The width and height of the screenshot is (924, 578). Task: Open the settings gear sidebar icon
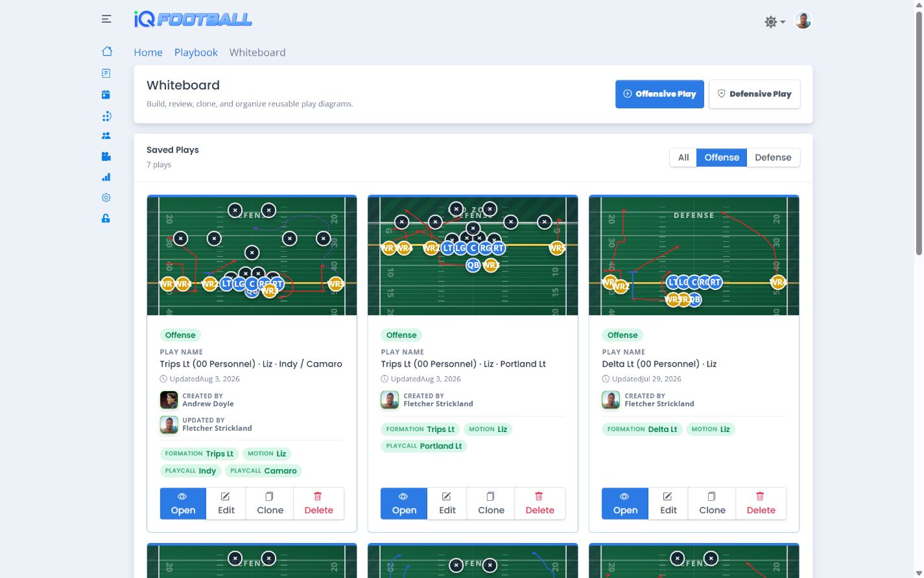[106, 198]
